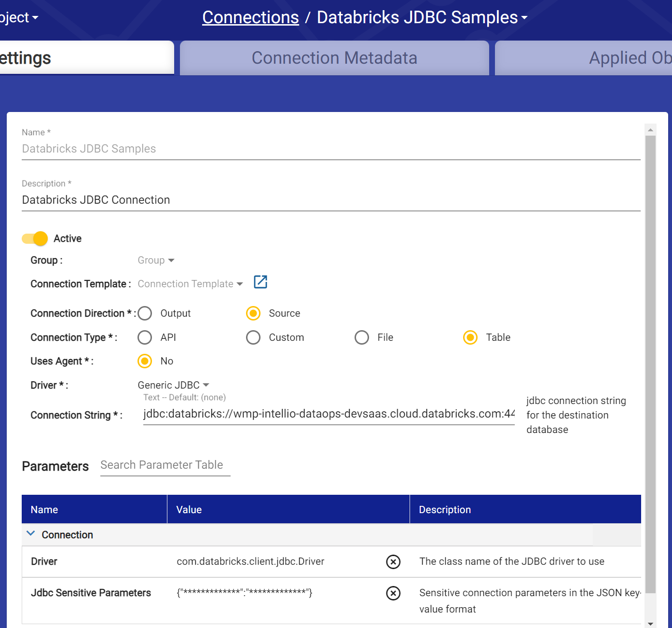672x628 pixels.
Task: Open the Group dropdown
Action: tap(156, 260)
